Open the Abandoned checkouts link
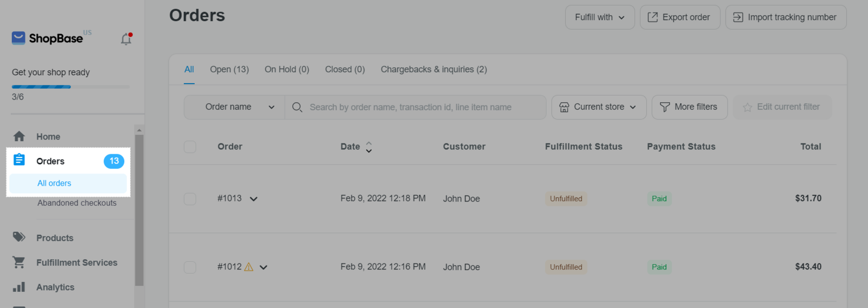 coord(76,203)
